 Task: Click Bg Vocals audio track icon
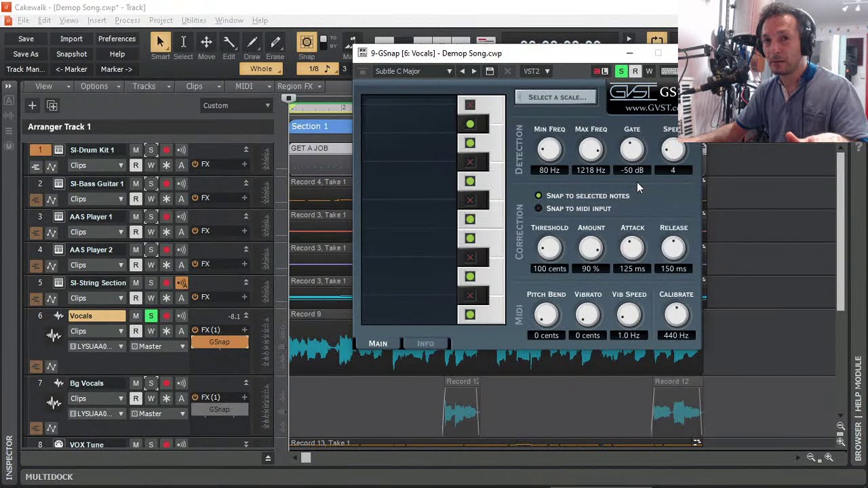coord(54,403)
